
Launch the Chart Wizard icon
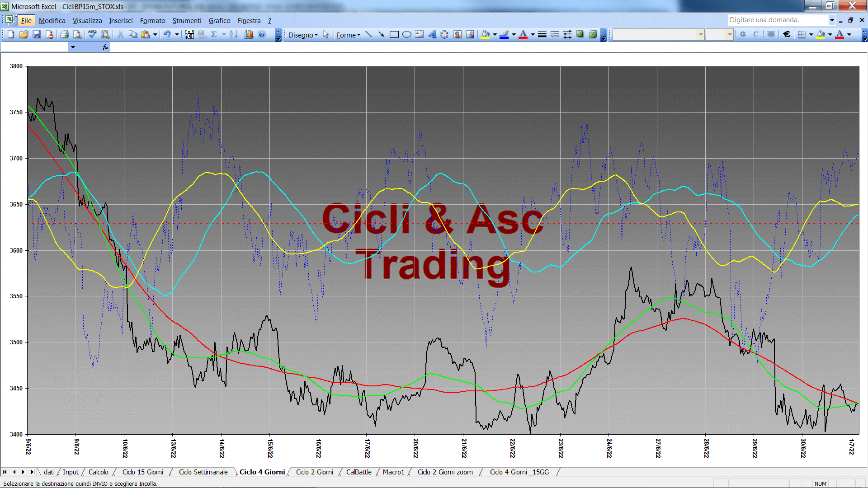[249, 34]
